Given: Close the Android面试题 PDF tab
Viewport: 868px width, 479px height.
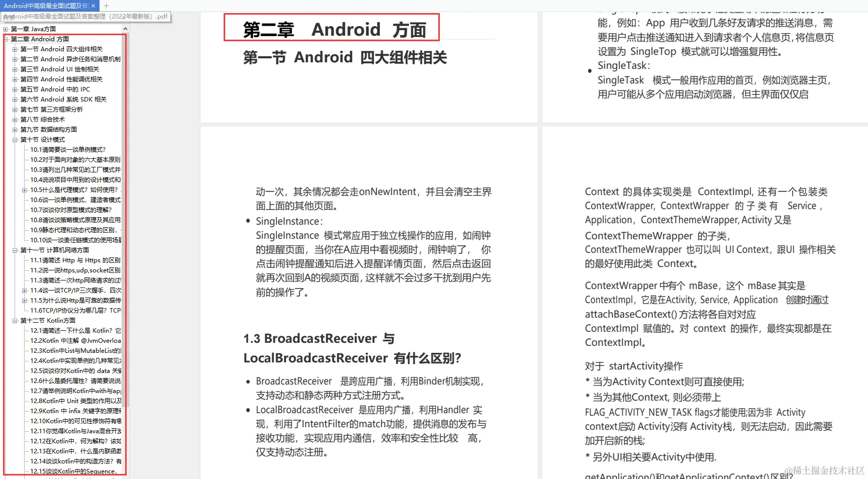Looking at the screenshot, I should tap(92, 6).
